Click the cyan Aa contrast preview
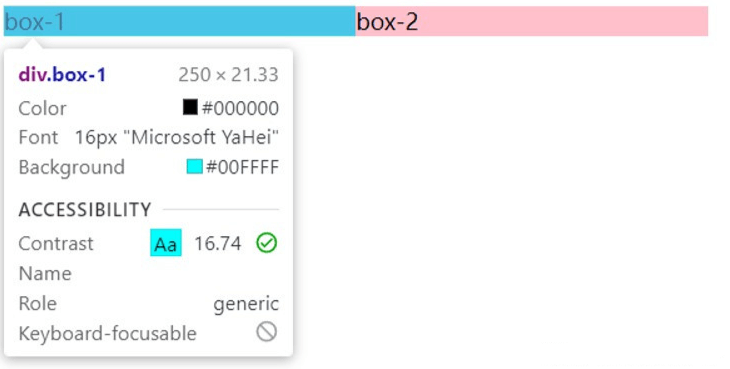 (166, 242)
